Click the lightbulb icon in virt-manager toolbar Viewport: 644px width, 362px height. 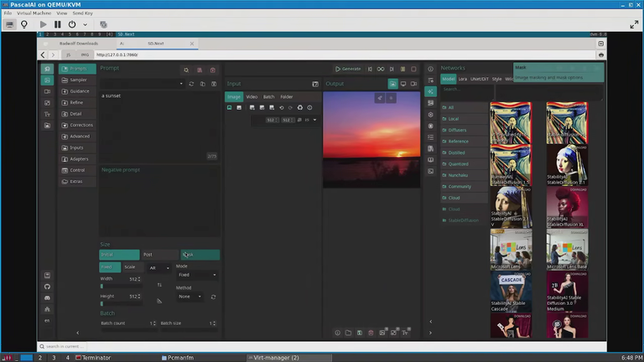(x=24, y=24)
